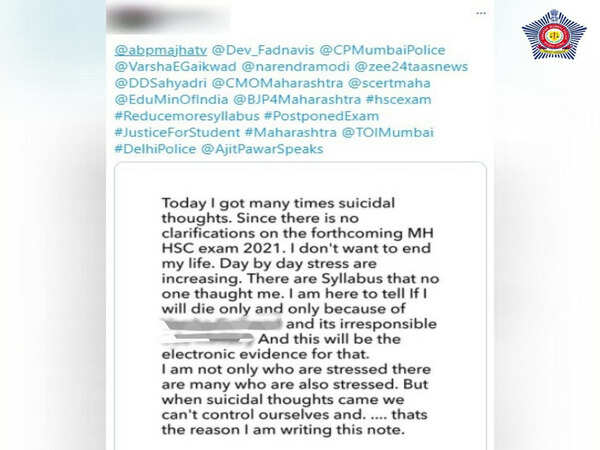Open the @AjitPawarSpeaks mention
The width and height of the screenshot is (600, 450).
(x=262, y=149)
